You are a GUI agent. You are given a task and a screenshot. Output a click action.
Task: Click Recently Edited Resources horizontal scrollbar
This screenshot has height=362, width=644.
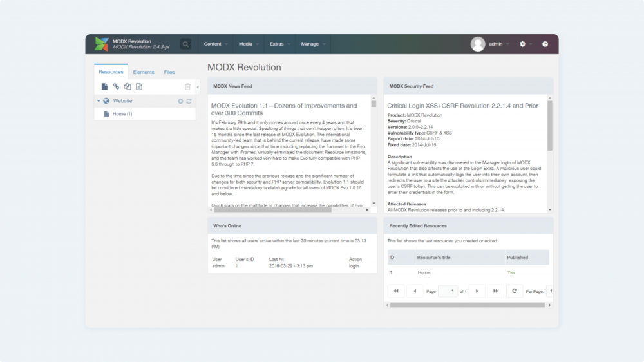[x=468, y=305]
